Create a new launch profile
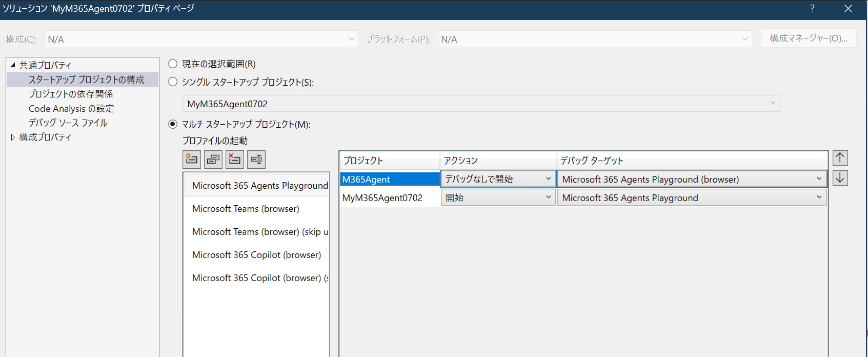 192,160
